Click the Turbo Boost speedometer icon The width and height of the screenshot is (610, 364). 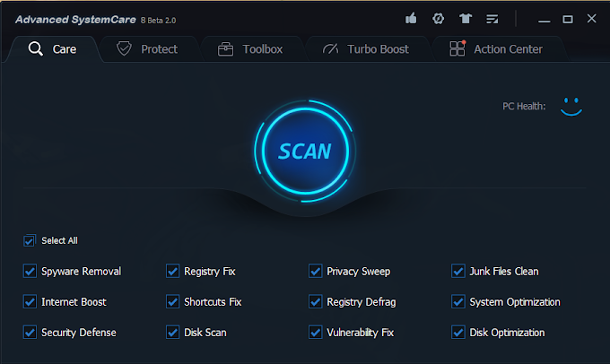pos(331,49)
